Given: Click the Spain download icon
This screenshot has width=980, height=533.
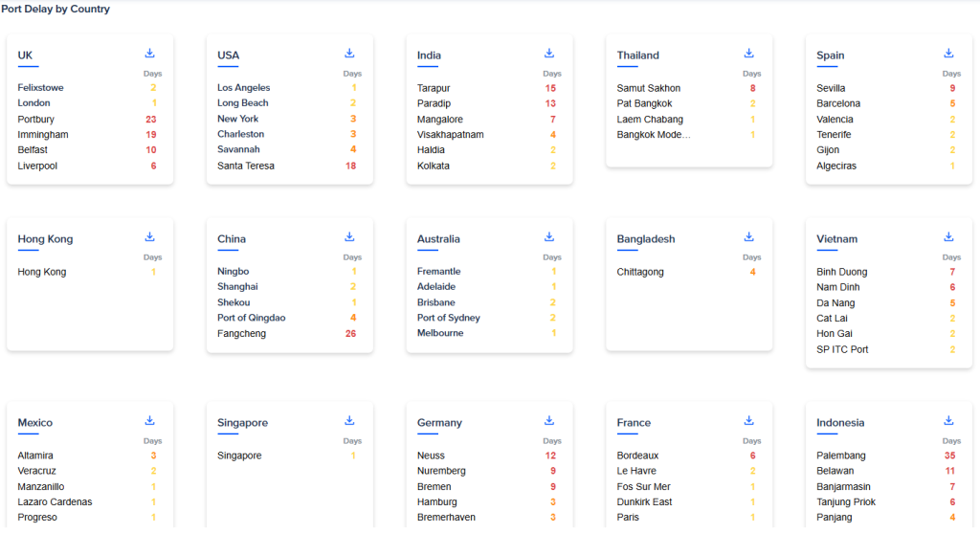Looking at the screenshot, I should [948, 54].
